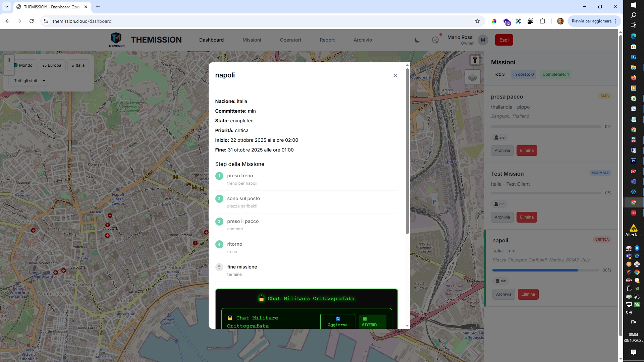Close the napoli mission details dialog
The width and height of the screenshot is (644, 362).
[x=395, y=75]
